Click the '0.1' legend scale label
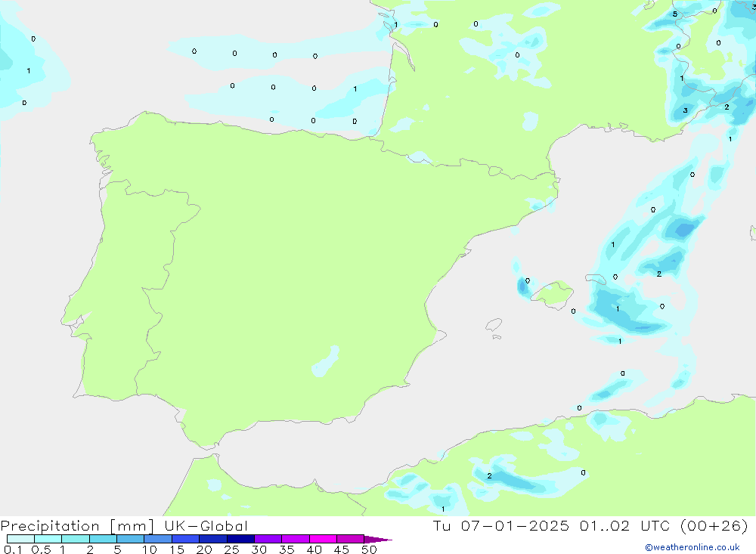 pyautogui.click(x=13, y=549)
